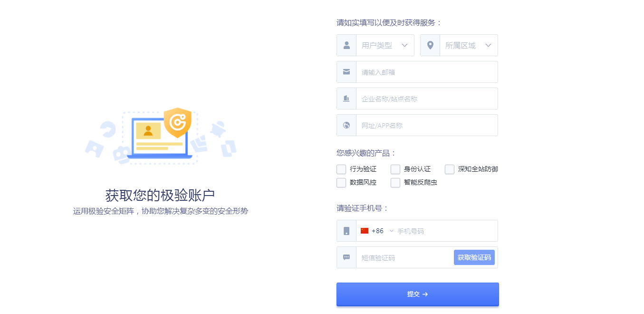Image resolution: width=644 pixels, height=314 pixels.
Task: Click the user type person icon
Action: tap(346, 45)
